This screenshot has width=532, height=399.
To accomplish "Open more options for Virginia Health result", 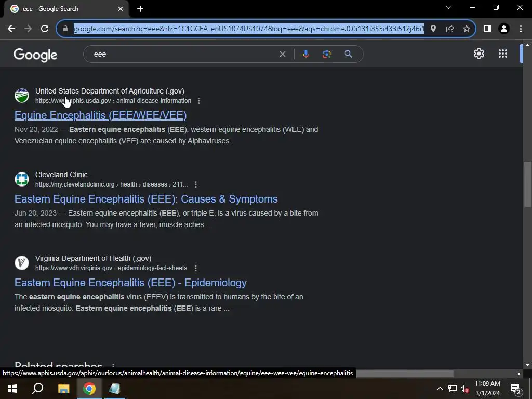I will pos(196,268).
